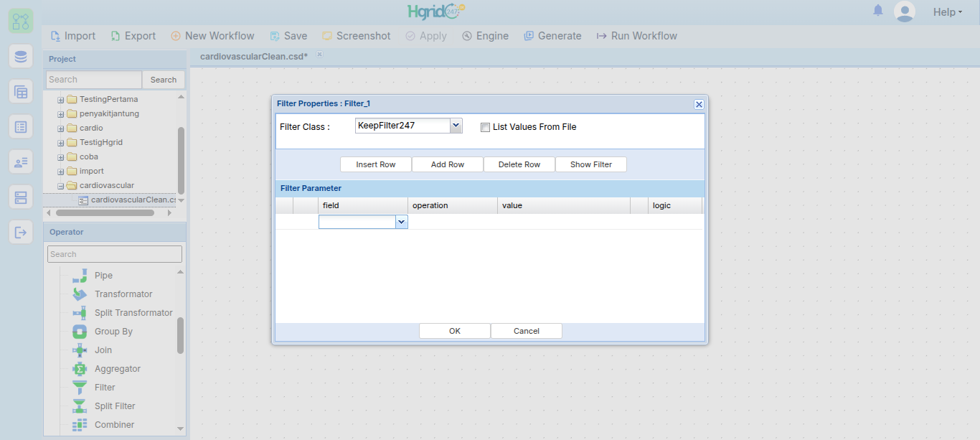Open the user list sidebar icon
The height and width of the screenshot is (440, 980).
click(20, 162)
